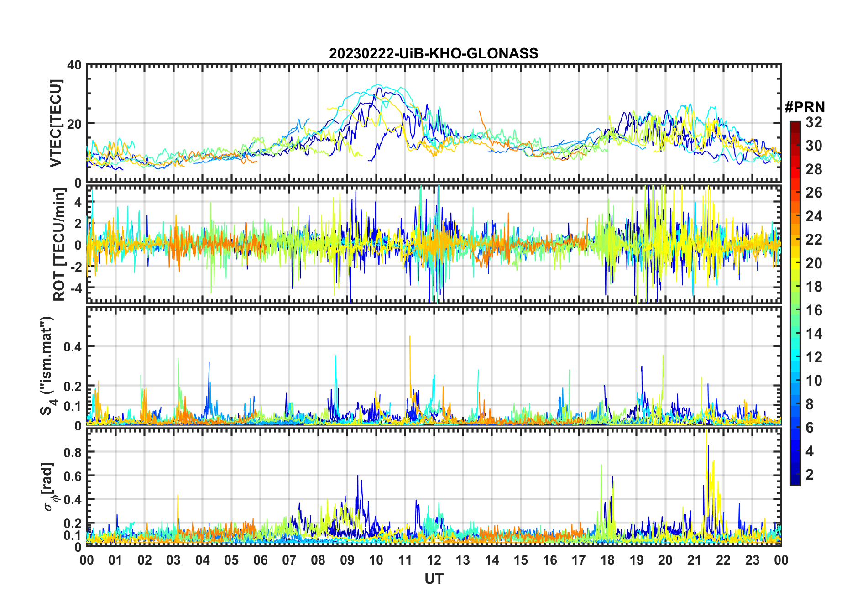Click S4 axis tick label 0.2
The width and height of the screenshot is (868, 607).
coord(73,387)
